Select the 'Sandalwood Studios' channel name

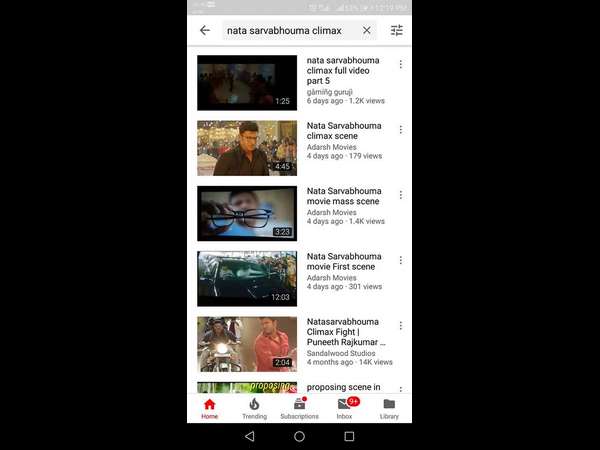click(341, 353)
